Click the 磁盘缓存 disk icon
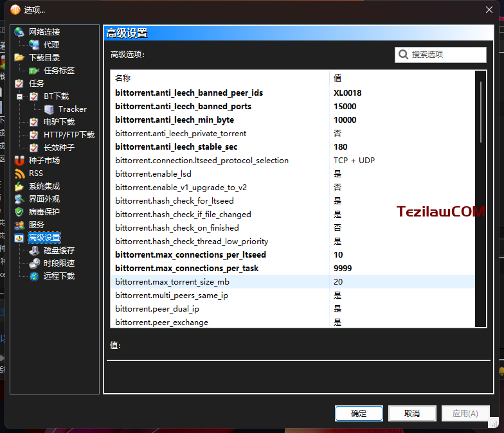The image size is (504, 433). pos(34,251)
